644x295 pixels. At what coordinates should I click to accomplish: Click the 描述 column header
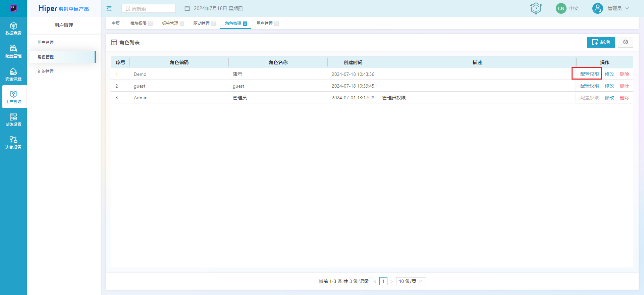[x=477, y=62]
